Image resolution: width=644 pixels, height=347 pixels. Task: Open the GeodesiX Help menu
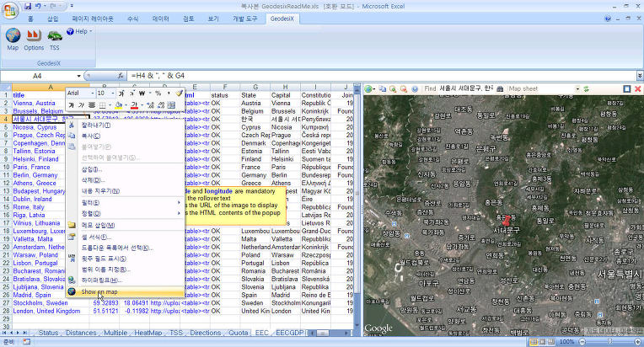click(79, 31)
